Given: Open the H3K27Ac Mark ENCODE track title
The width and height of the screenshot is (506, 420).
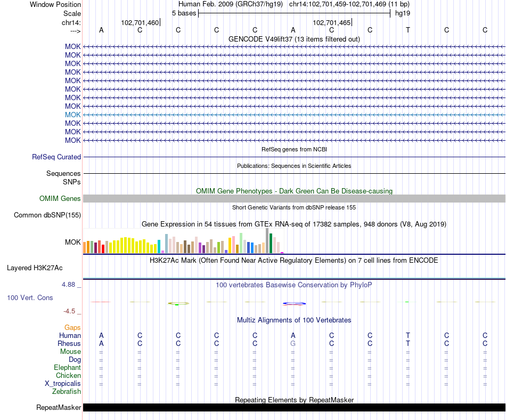Looking at the screenshot, I should [x=294, y=261].
